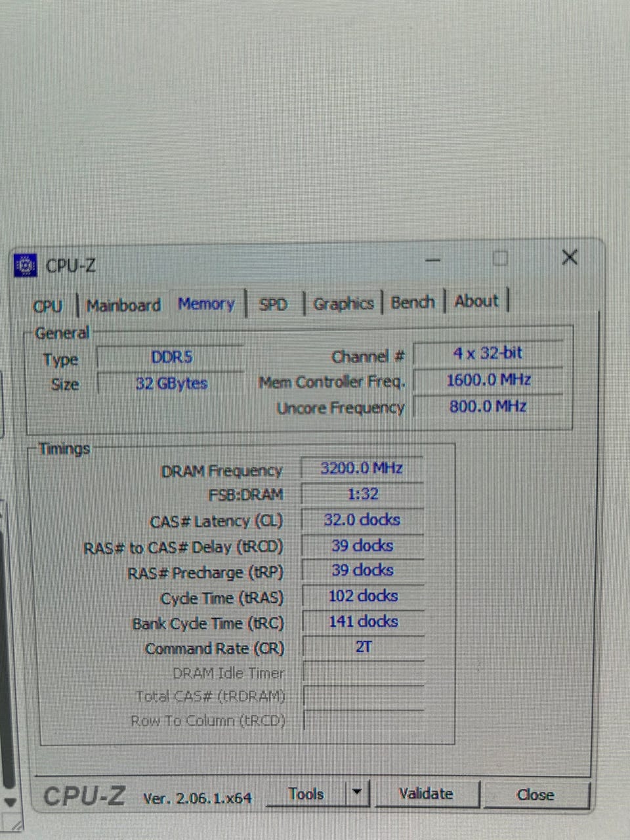630x840 pixels.
Task: Click the empty DRAM Idle Timer field
Action: (364, 673)
